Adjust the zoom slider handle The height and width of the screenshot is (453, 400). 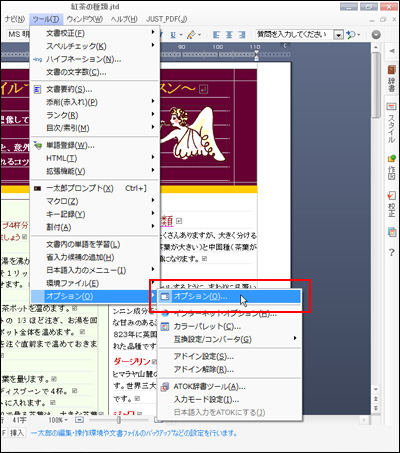point(118,420)
